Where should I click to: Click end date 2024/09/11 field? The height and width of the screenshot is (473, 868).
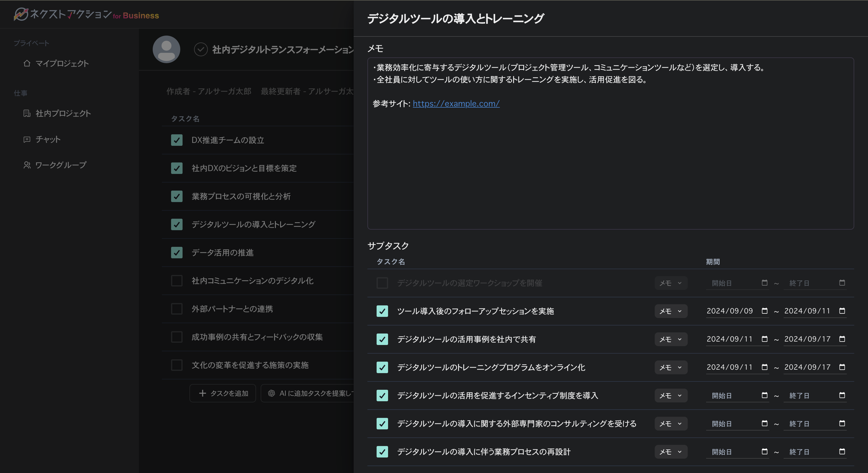tap(815, 311)
